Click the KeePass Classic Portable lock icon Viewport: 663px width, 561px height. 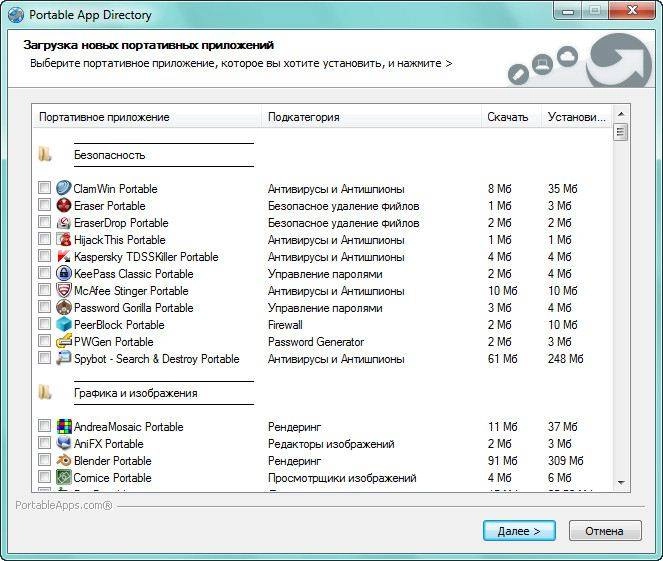pyautogui.click(x=63, y=273)
